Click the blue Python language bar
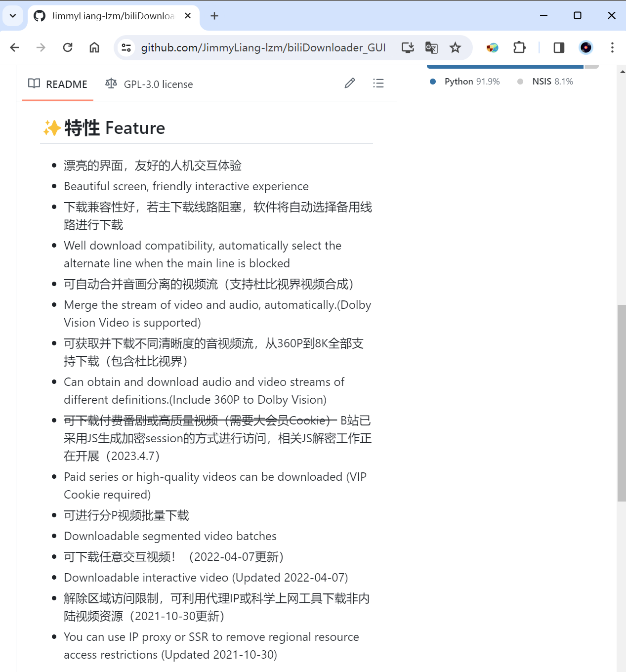626x672 pixels. click(x=505, y=67)
